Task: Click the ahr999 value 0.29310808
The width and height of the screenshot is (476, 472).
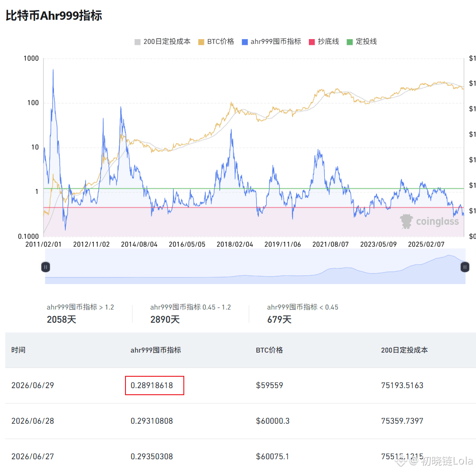Action: click(152, 421)
